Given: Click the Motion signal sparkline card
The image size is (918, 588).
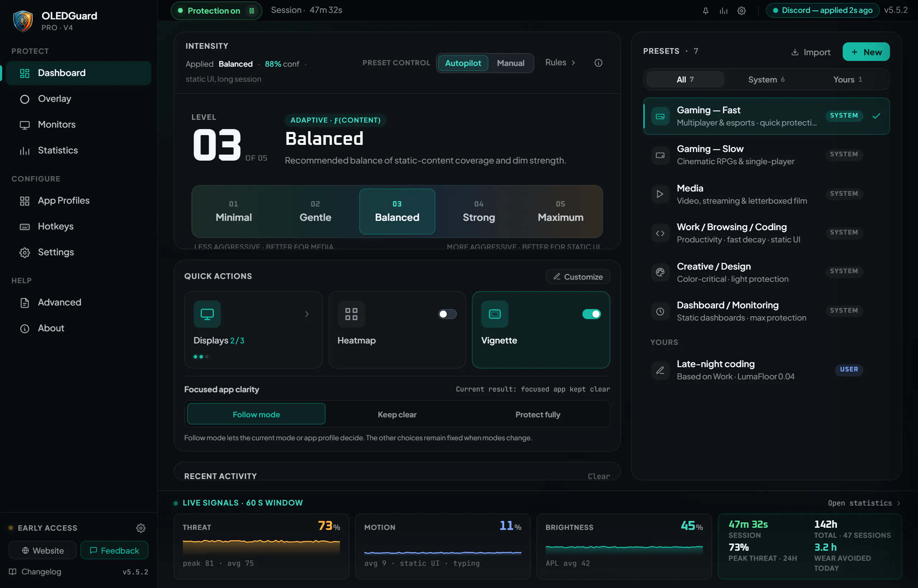Looking at the screenshot, I should coord(443,546).
